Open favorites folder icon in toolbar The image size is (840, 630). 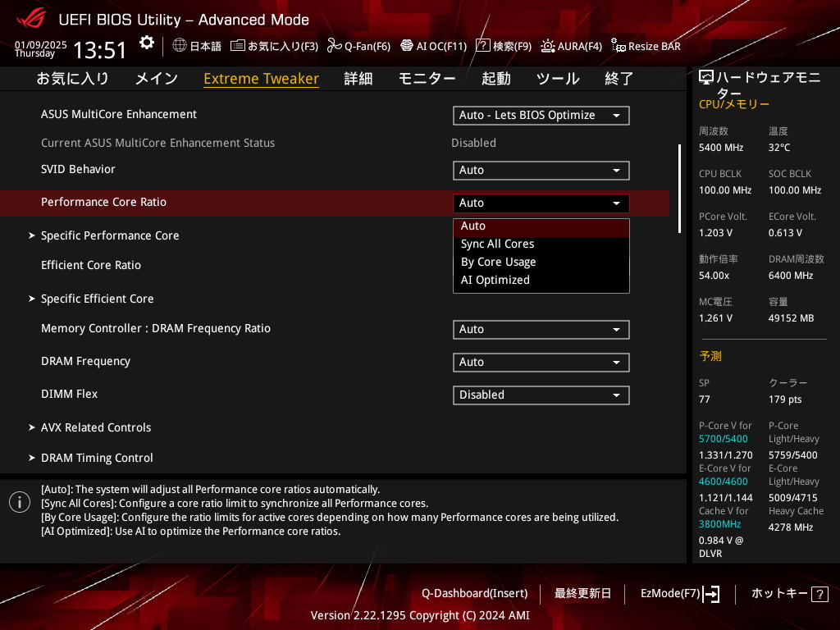pos(238,46)
